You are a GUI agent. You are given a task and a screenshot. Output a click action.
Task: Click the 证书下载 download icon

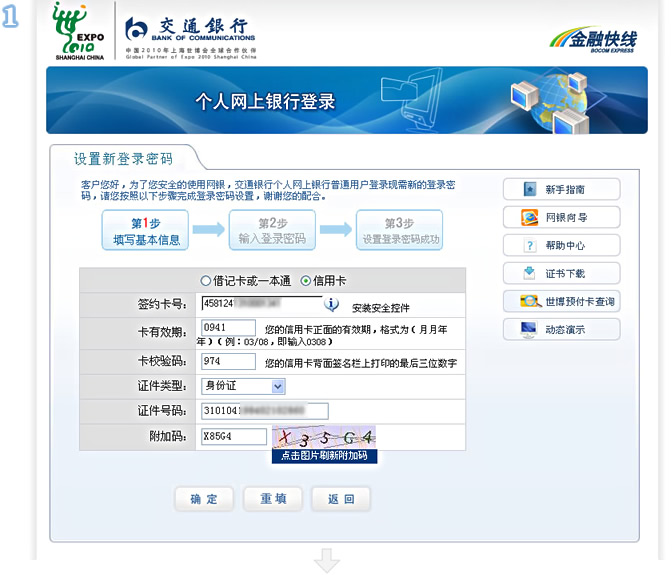tap(530, 273)
